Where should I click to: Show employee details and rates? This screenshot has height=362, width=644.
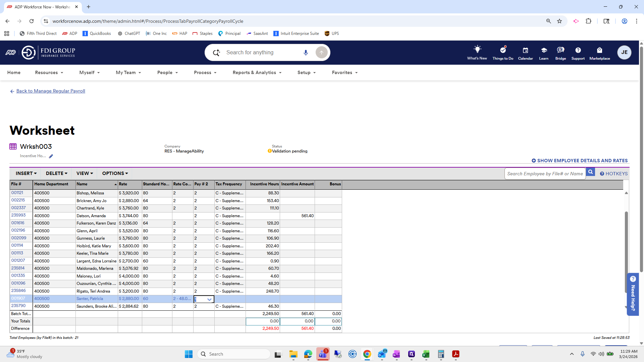(580, 161)
